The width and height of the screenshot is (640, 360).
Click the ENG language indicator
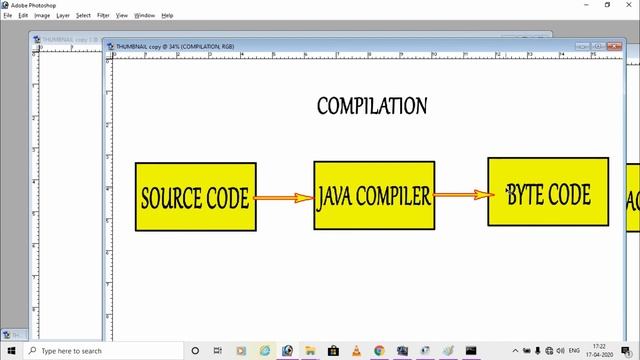[574, 351]
